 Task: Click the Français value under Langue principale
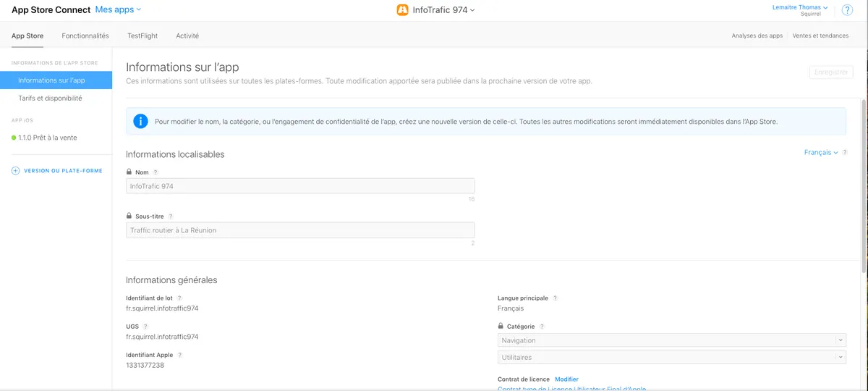coord(511,308)
